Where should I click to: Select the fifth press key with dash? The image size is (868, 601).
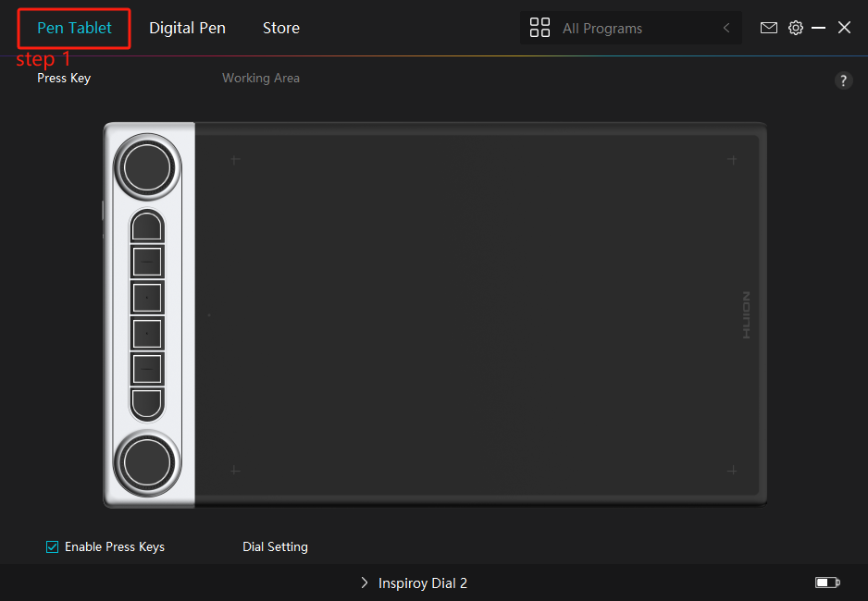pos(147,369)
